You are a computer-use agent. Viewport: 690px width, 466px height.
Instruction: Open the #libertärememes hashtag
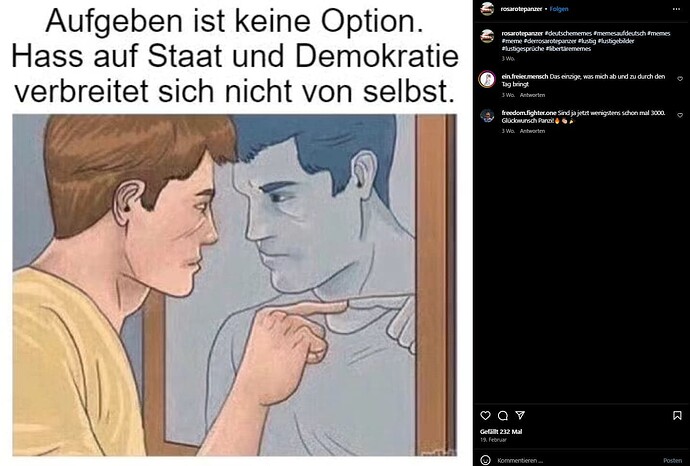click(x=568, y=49)
